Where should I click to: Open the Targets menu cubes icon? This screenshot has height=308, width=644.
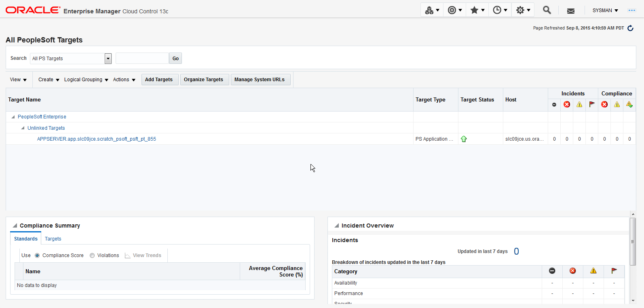[432, 10]
